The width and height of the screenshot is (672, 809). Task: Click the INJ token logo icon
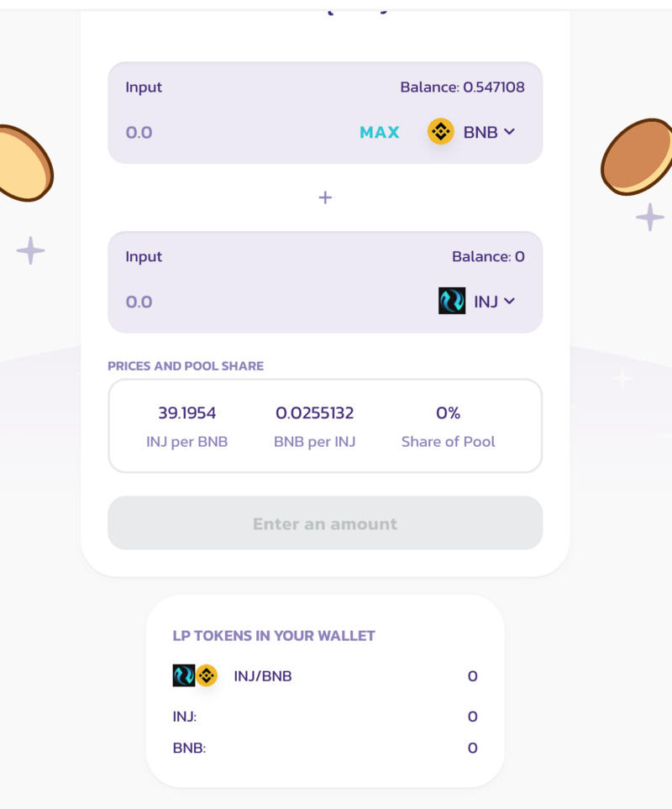tap(452, 301)
